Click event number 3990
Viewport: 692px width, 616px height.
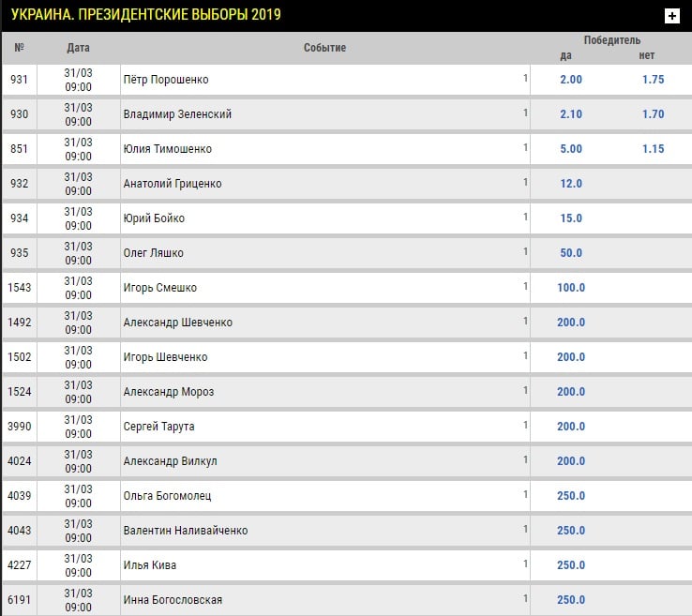pos(19,427)
